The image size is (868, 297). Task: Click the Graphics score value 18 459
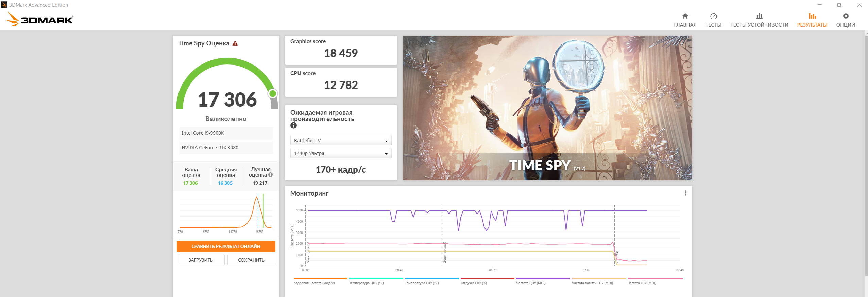point(341,53)
